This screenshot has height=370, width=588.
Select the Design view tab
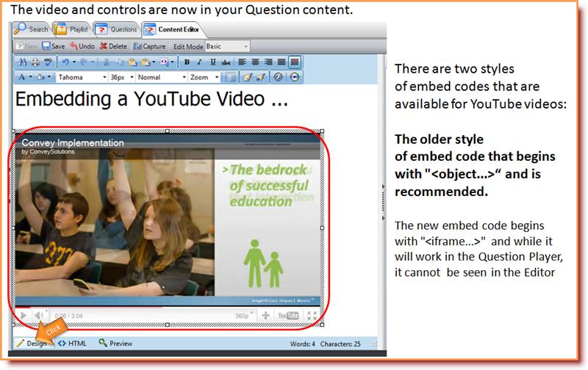(32, 344)
